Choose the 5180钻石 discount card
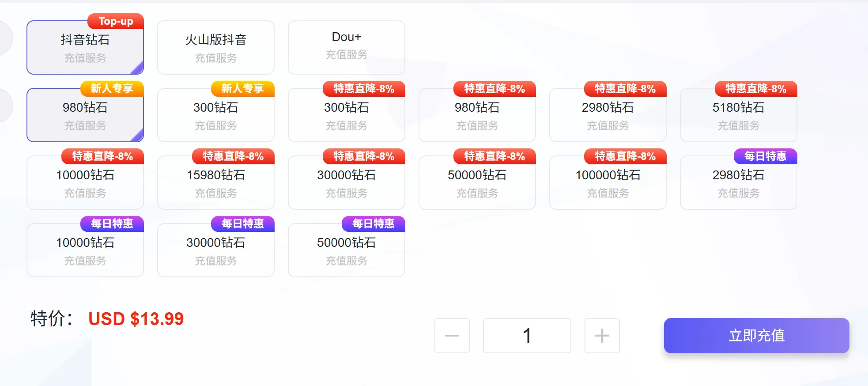Image resolution: width=868 pixels, height=386 pixels. 739,115
